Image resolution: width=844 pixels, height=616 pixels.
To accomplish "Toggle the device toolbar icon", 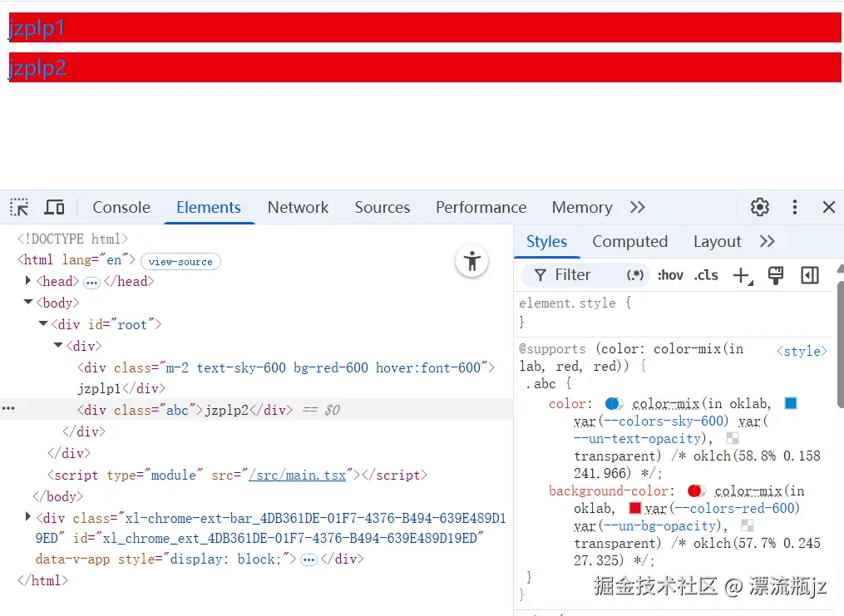I will coord(54,207).
